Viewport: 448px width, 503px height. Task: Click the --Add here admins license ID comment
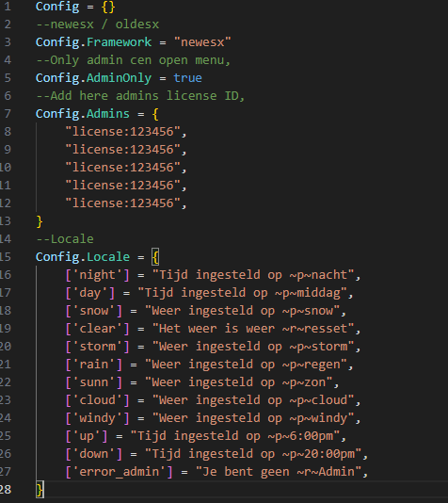[x=140, y=96]
